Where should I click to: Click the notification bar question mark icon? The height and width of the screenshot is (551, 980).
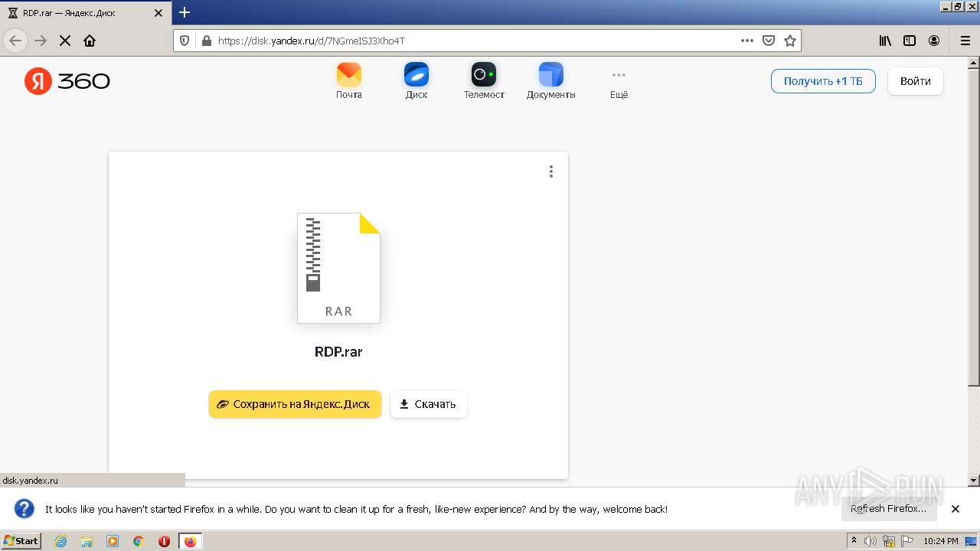(x=24, y=509)
